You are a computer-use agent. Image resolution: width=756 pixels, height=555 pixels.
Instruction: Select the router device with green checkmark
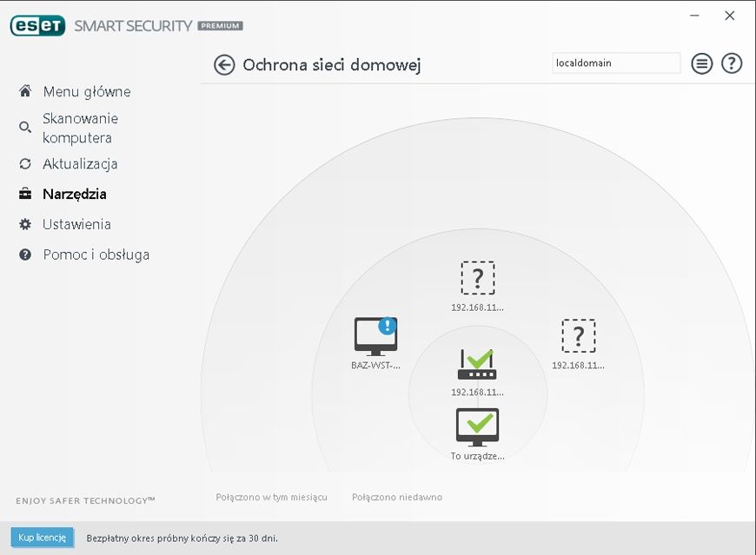(x=477, y=364)
